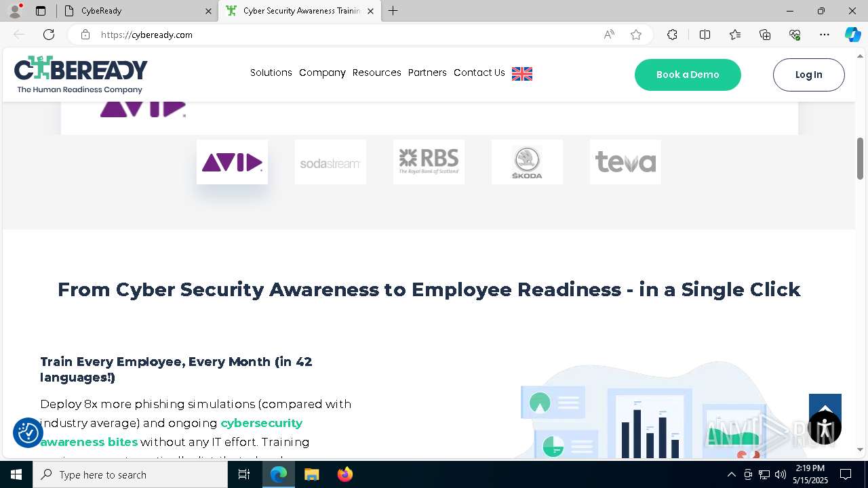Open the accessibility widget icon
The height and width of the screenshot is (488, 868).
coord(825,428)
